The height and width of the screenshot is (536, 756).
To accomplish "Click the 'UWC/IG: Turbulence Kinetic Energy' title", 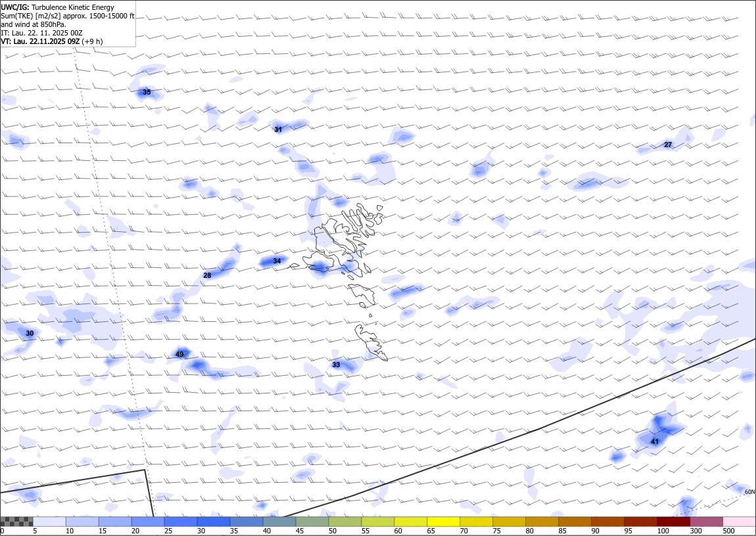I will click(58, 7).
